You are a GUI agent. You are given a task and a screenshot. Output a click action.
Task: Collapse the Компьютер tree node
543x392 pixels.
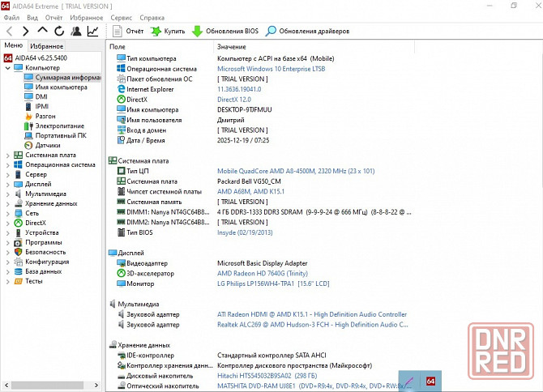(x=7, y=68)
